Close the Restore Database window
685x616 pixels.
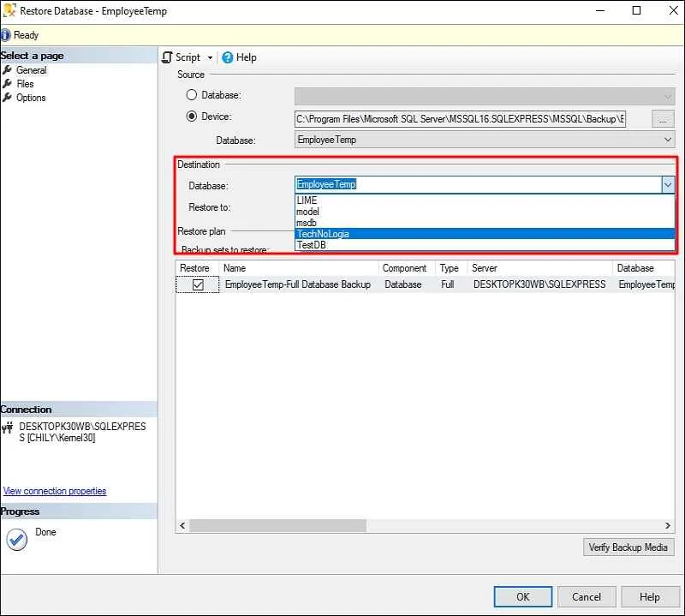[x=673, y=10]
